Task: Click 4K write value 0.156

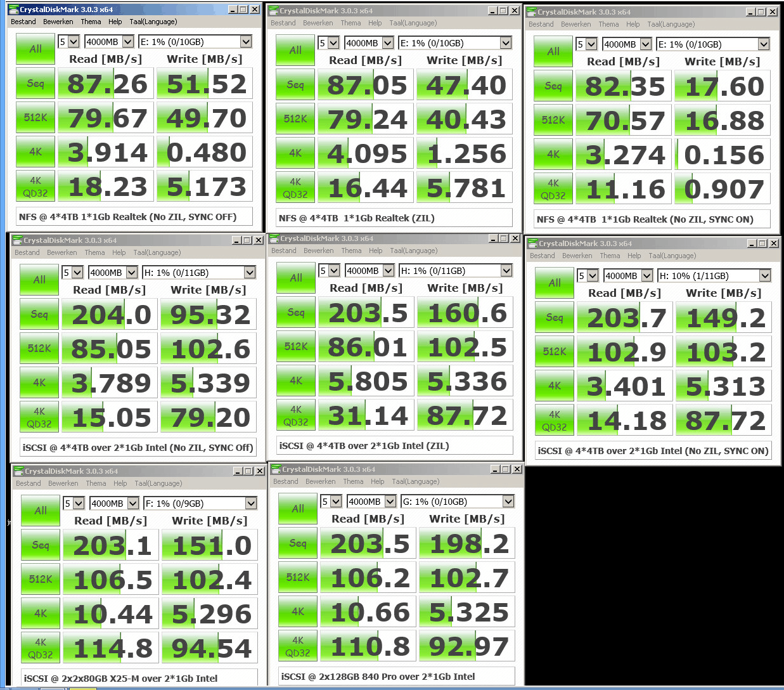Action: (x=723, y=155)
